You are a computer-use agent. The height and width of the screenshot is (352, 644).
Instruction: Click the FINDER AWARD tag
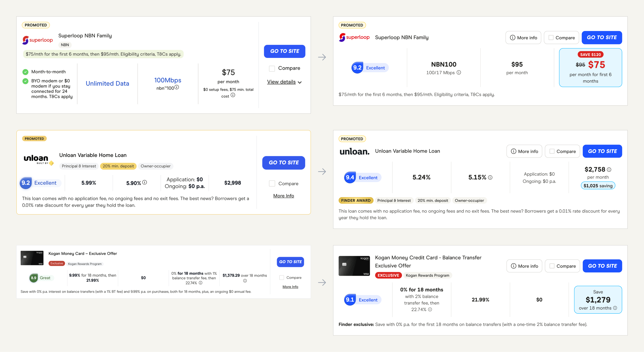356,200
